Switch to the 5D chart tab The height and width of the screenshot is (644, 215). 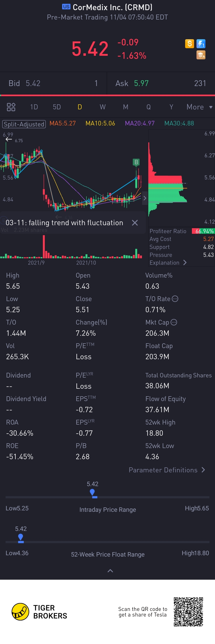(x=57, y=107)
